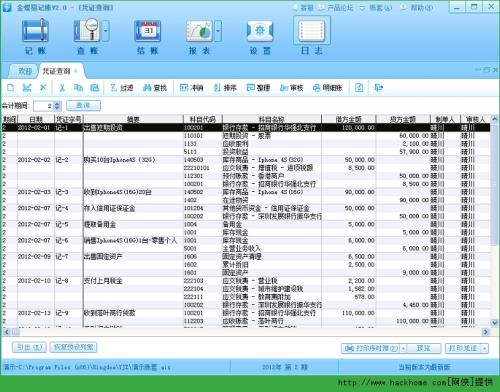Open the 结账 calendar module icon
The width and height of the screenshot is (500, 392).
pyautogui.click(x=148, y=31)
